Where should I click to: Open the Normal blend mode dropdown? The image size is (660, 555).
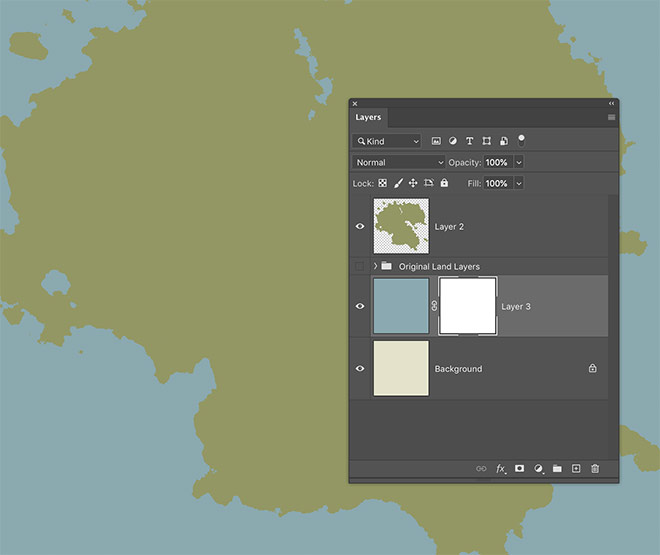[399, 162]
